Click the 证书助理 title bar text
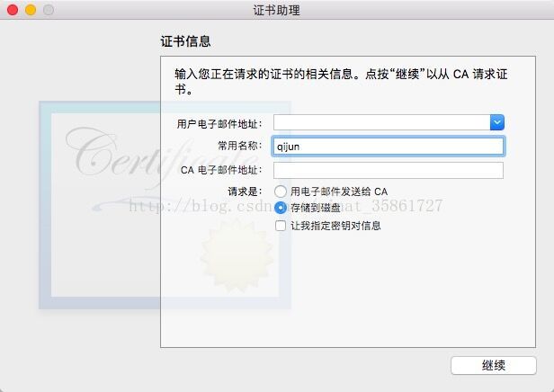 (x=277, y=10)
